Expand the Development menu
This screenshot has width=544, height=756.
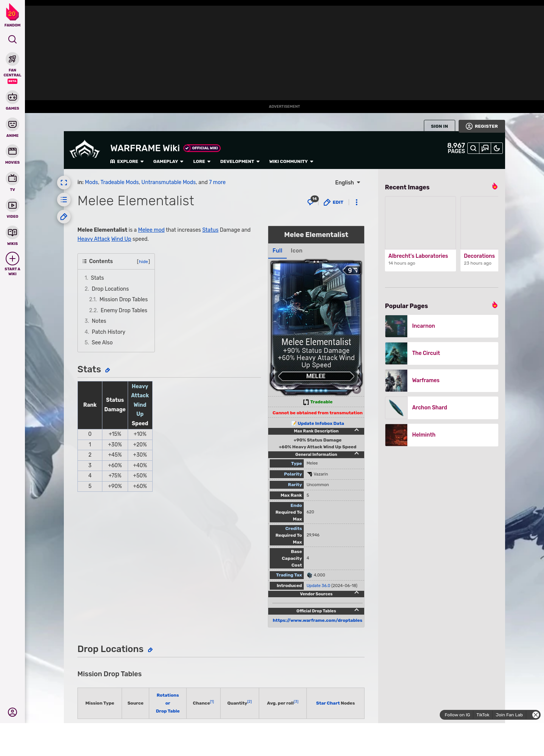pyautogui.click(x=240, y=161)
